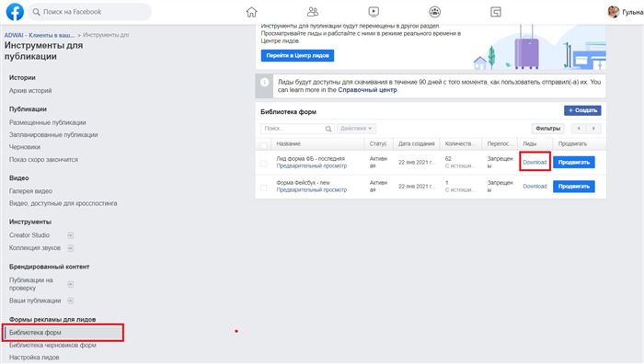Click the Лид форма ФБ - последняя name
This screenshot has height=364, width=644.
click(311, 159)
